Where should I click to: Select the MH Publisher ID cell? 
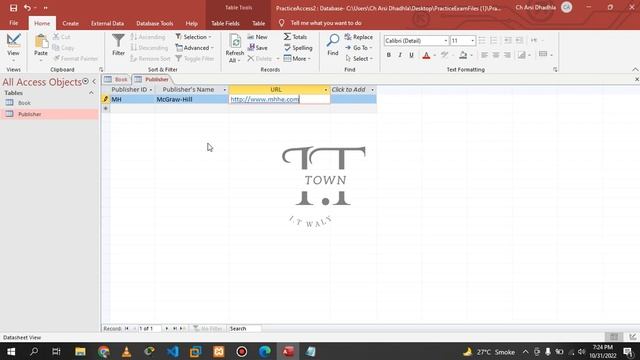(x=132, y=99)
